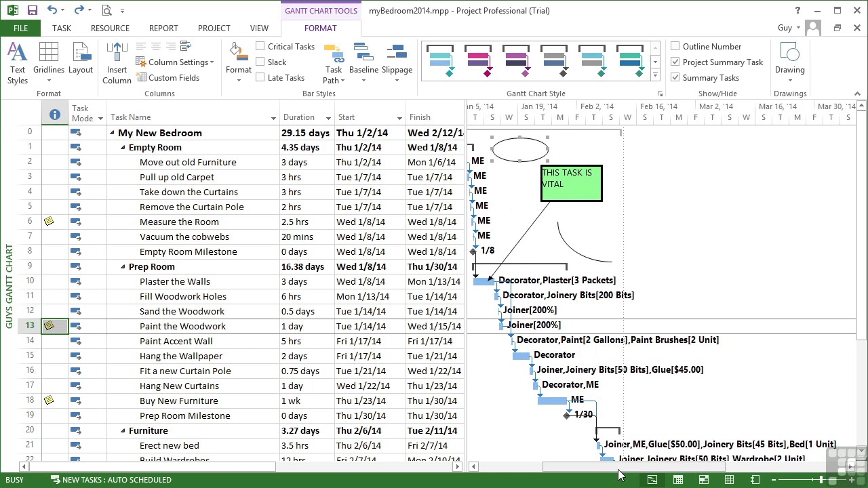The image size is (868, 488).
Task: Open the bar Format dropdown
Action: tap(239, 64)
